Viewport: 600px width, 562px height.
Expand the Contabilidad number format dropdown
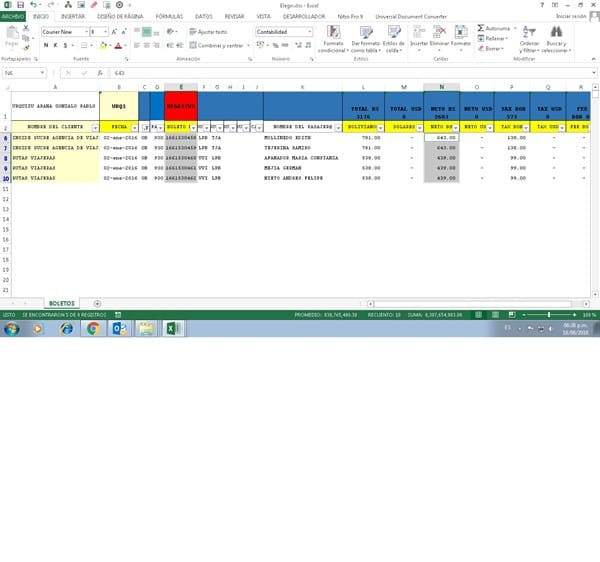click(x=310, y=32)
